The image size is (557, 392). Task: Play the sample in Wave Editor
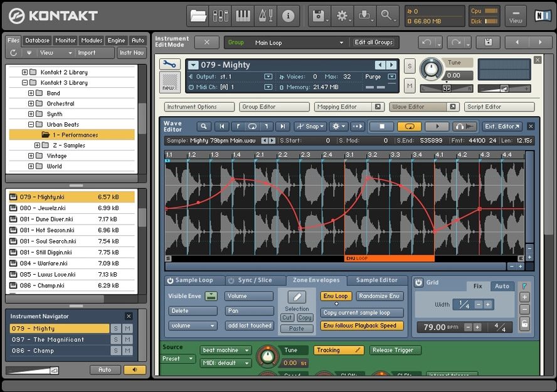pos(437,127)
